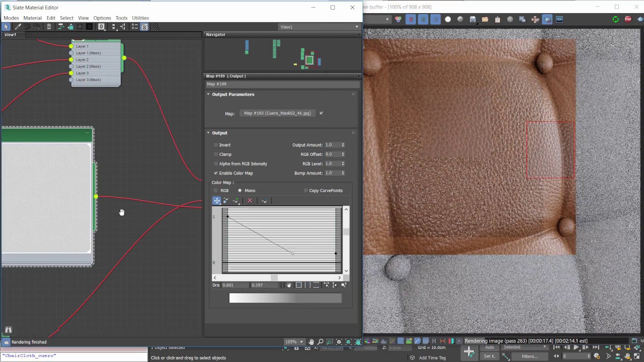
Task: Toggle blue channel in frame buffer
Action: click(436, 20)
